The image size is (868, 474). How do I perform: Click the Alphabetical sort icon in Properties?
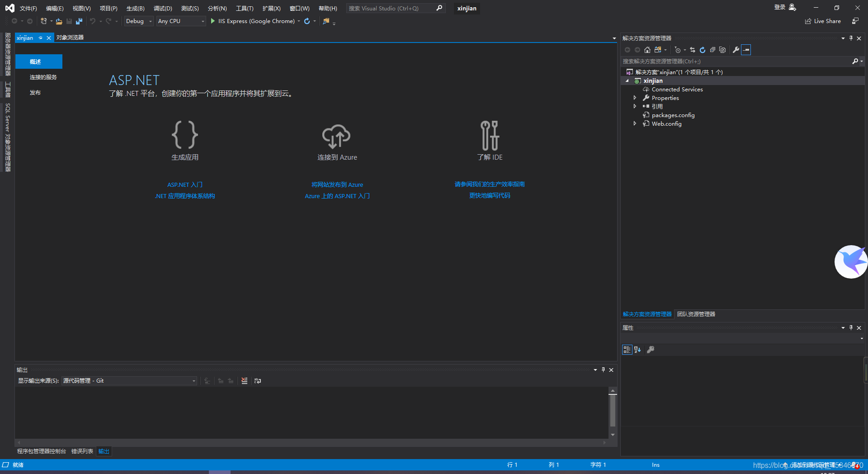[x=637, y=350]
